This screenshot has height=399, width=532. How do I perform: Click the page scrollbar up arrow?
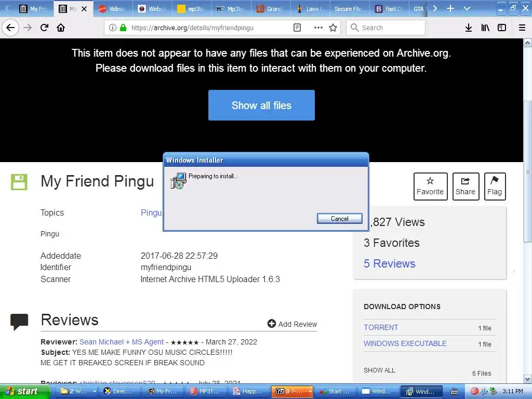point(528,43)
